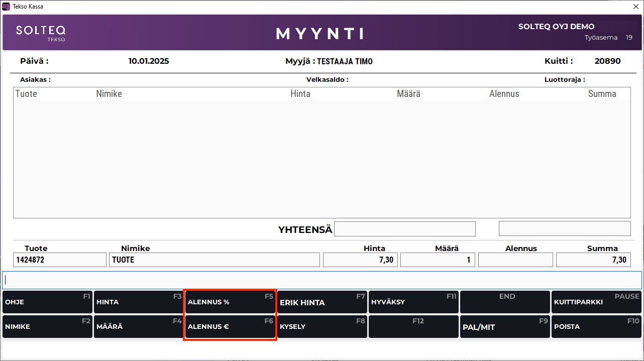Click the Nimike field containing TUOTE
The height and width of the screenshot is (361, 644).
pyautogui.click(x=214, y=260)
